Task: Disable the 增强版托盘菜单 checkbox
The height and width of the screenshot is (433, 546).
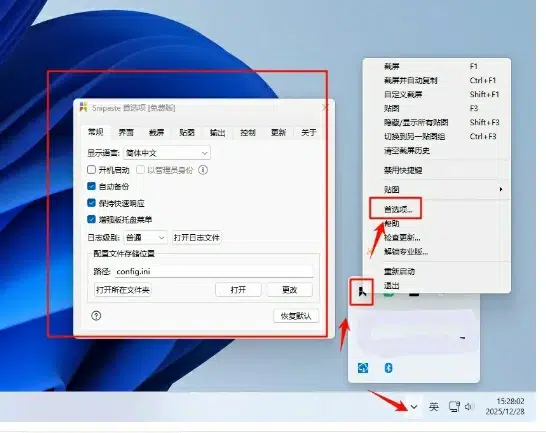Action: coord(91,219)
